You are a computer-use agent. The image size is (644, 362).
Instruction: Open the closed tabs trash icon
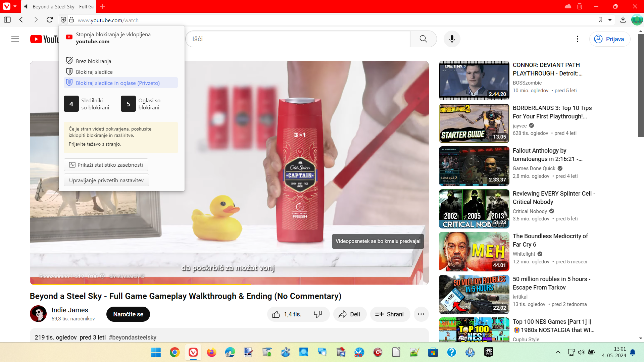tap(580, 6)
